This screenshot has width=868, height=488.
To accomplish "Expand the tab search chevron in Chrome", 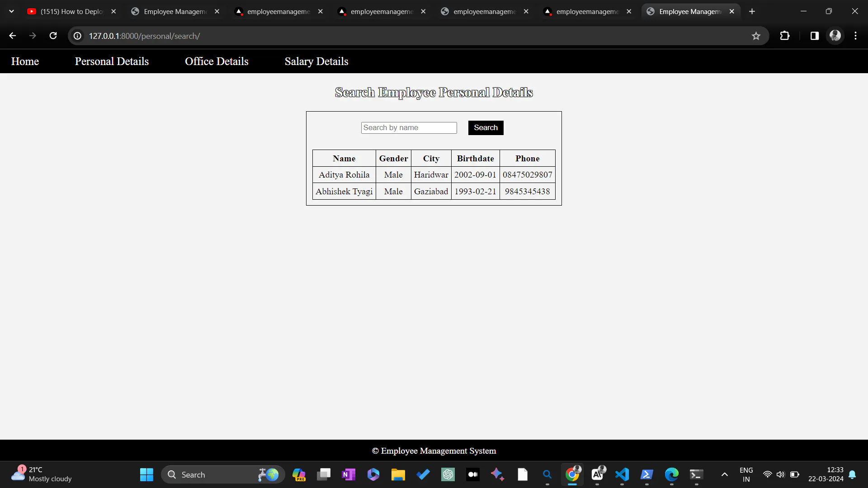I will coord(11,11).
